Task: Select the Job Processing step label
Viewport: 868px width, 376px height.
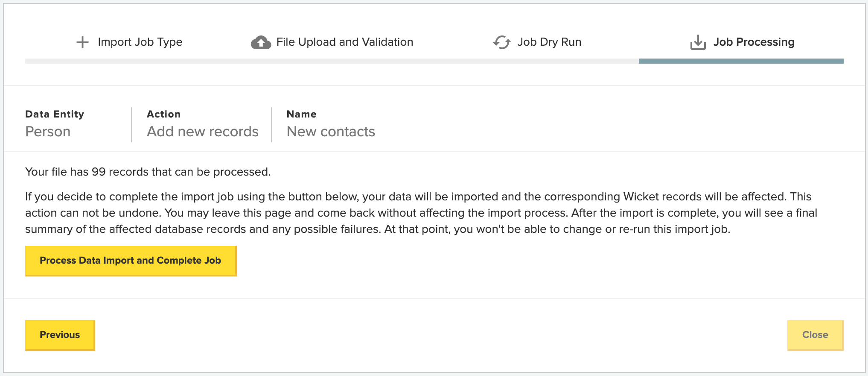Action: 754,42
